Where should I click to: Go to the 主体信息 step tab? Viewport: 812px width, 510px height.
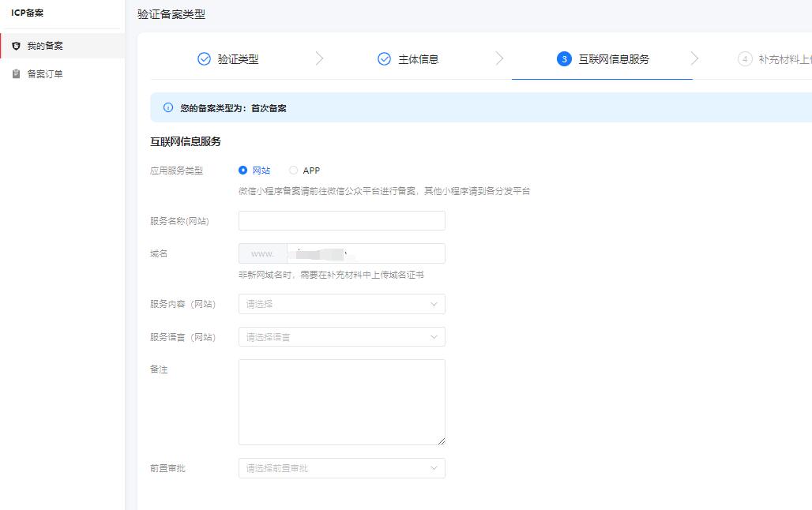(408, 59)
